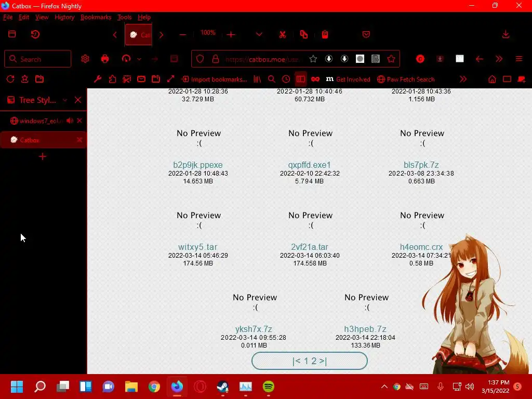Go to page 2 in pagination
Viewport: 532px width, 399px height.
[x=314, y=361]
